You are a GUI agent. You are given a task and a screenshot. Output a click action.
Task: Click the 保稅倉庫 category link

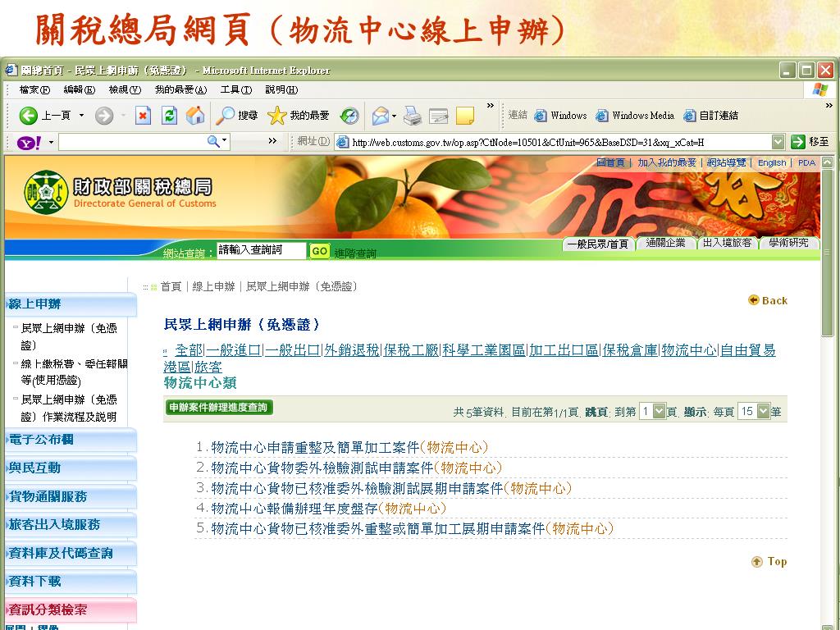(629, 350)
